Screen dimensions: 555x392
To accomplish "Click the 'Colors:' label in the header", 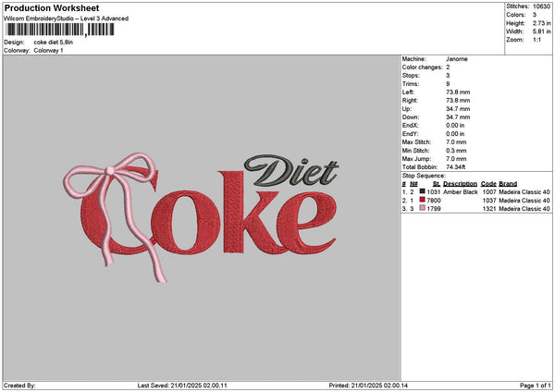I will [x=516, y=15].
